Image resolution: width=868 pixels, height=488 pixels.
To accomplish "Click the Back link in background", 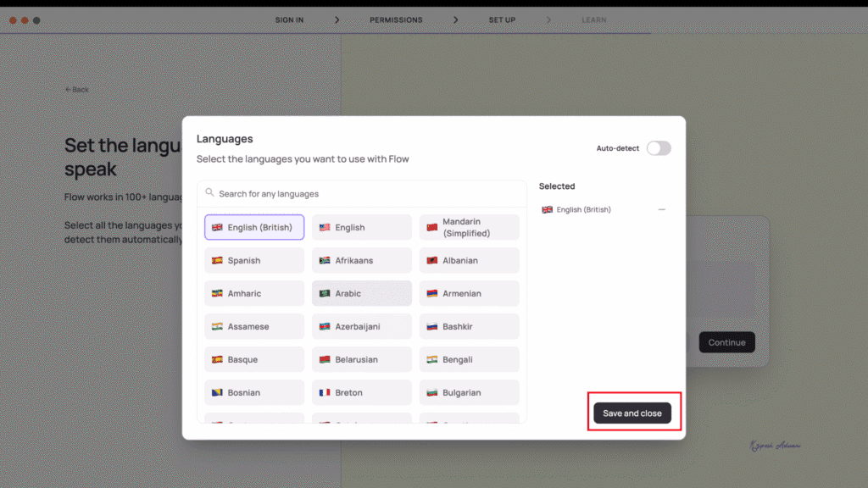I will [77, 90].
